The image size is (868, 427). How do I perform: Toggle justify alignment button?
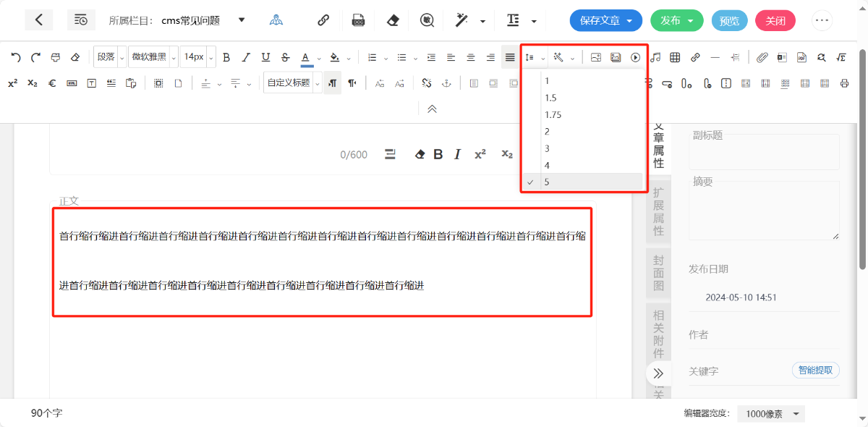point(510,57)
